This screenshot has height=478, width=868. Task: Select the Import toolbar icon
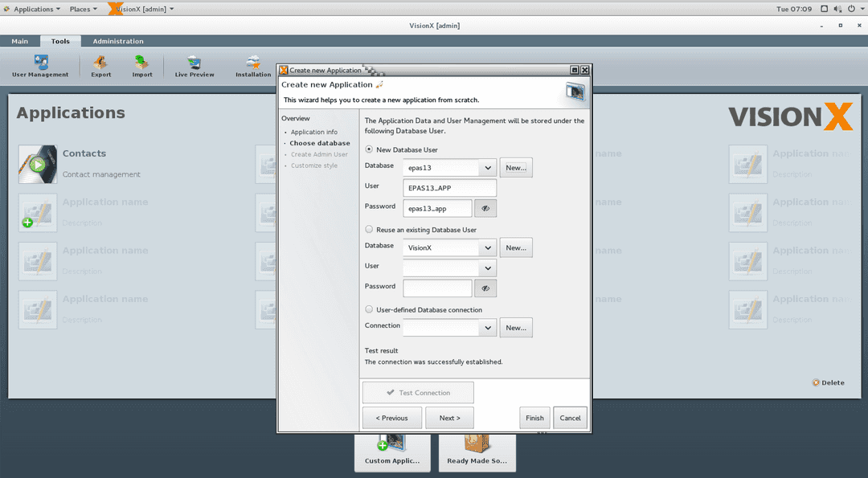141,66
